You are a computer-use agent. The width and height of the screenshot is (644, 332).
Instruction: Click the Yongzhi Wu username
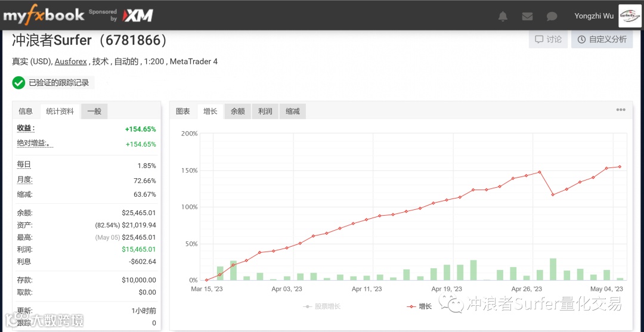point(594,16)
